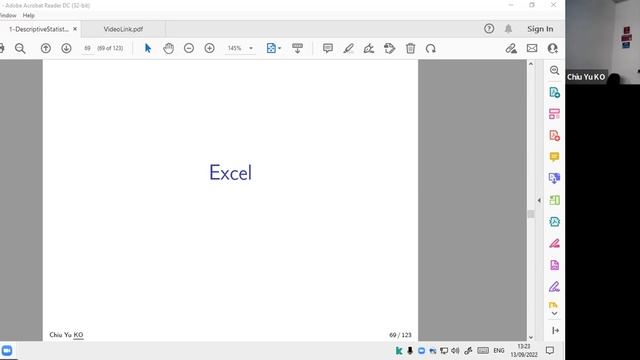The width and height of the screenshot is (640, 360).
Task: Open the Sign/draw markup tool
Action: (369, 49)
